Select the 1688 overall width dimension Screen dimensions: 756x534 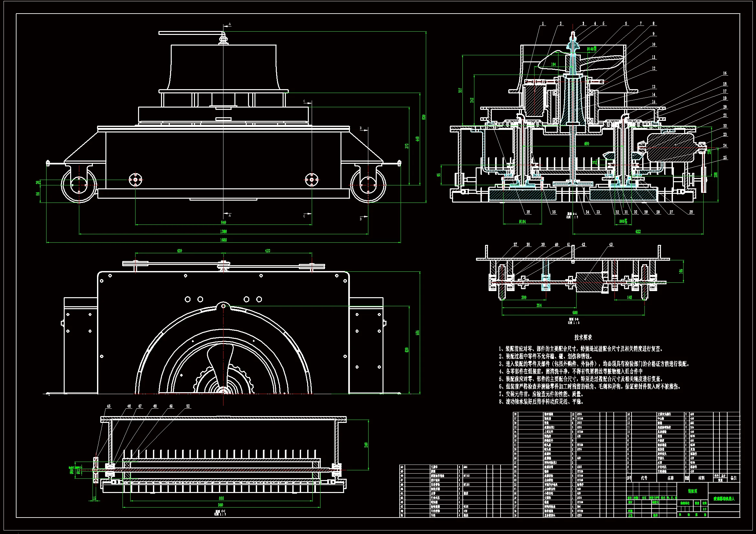(x=223, y=240)
